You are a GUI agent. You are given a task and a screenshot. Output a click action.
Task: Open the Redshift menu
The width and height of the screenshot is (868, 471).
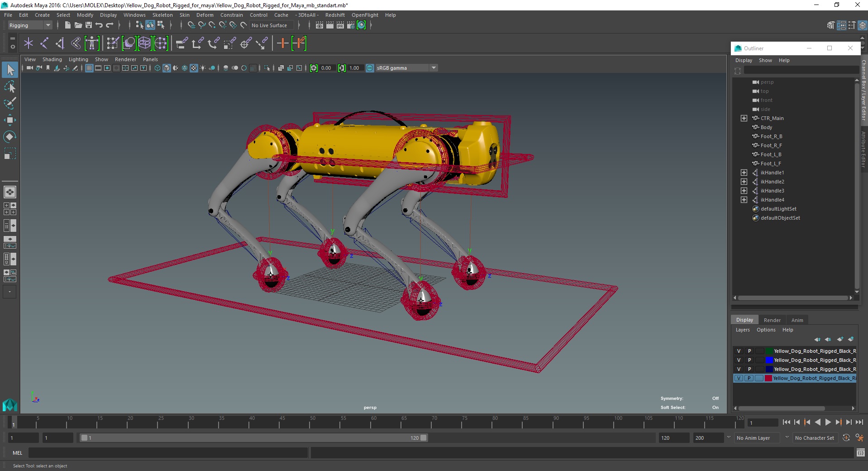click(x=335, y=15)
